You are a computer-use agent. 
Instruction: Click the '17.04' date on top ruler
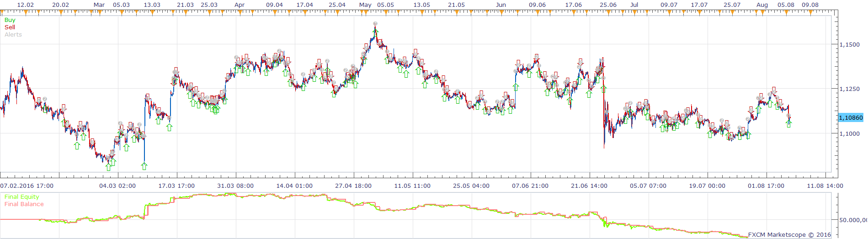pos(304,5)
